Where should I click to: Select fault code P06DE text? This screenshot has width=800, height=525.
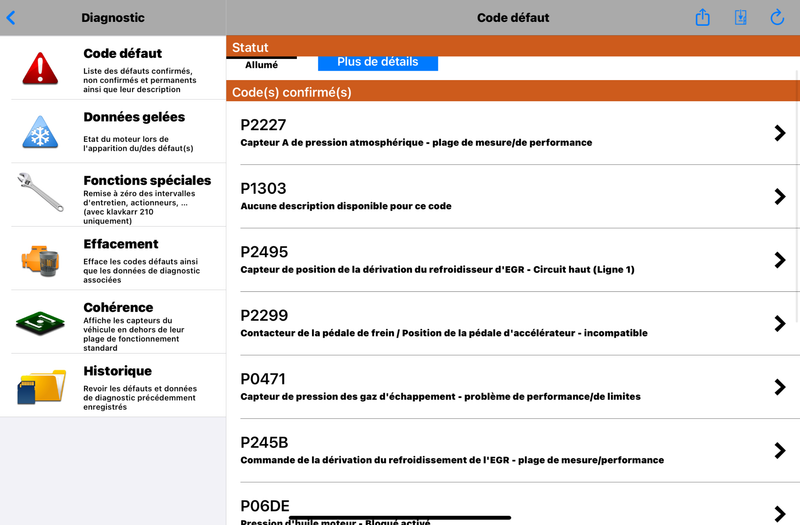(264, 506)
